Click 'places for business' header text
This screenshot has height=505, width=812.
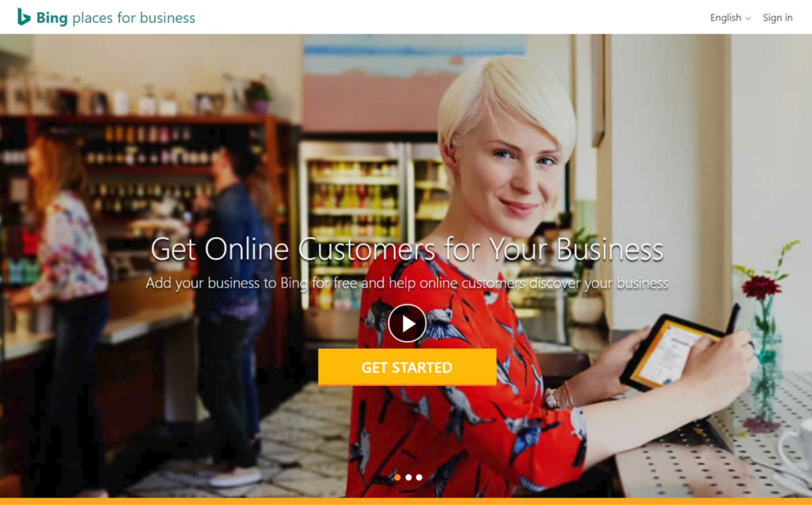point(134,18)
